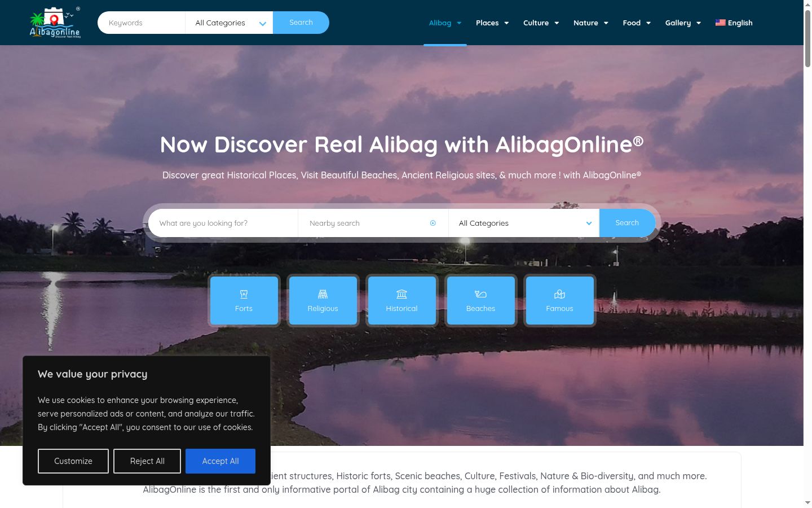Use the locate-me icon in Nearby search
812x508 pixels.
(433, 223)
